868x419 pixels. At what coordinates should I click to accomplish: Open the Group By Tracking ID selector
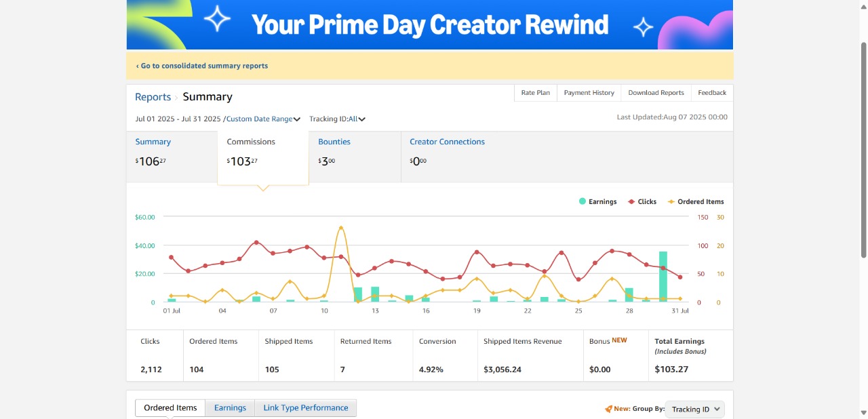695,410
